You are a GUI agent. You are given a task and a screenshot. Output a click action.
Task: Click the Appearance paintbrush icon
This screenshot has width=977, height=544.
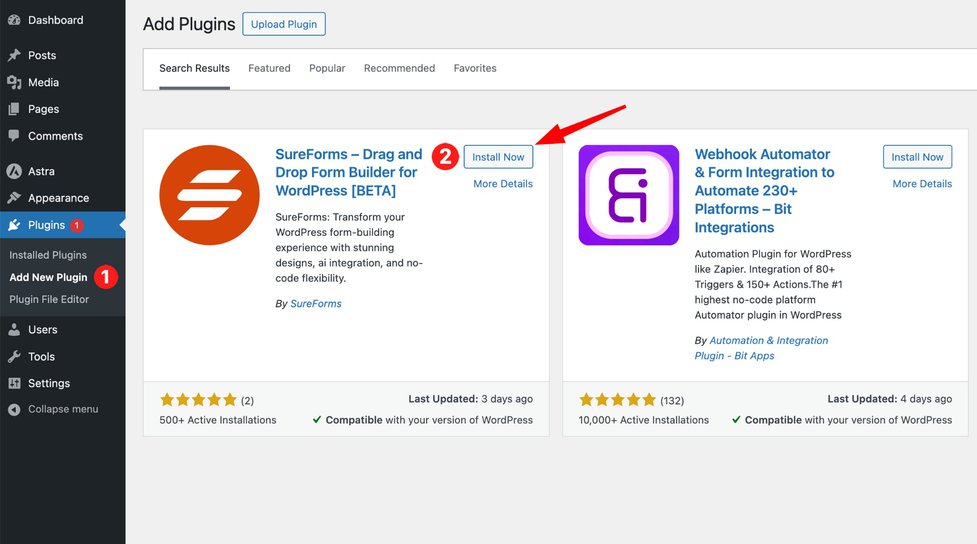14,198
